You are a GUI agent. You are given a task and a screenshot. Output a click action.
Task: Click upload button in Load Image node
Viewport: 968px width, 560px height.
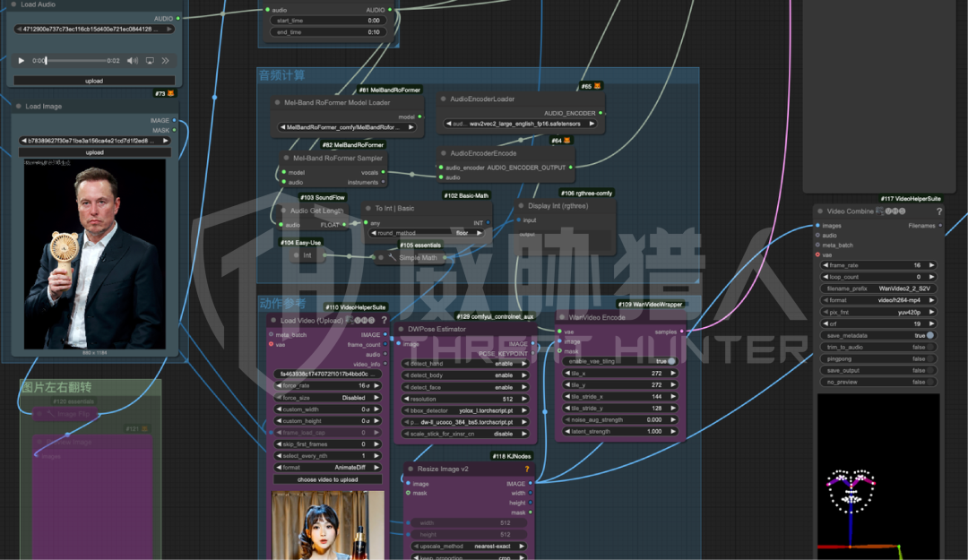94,152
